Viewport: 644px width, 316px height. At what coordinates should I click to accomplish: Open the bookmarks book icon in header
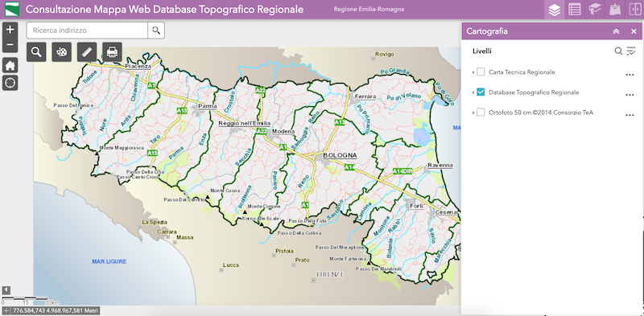pyautogui.click(x=594, y=10)
